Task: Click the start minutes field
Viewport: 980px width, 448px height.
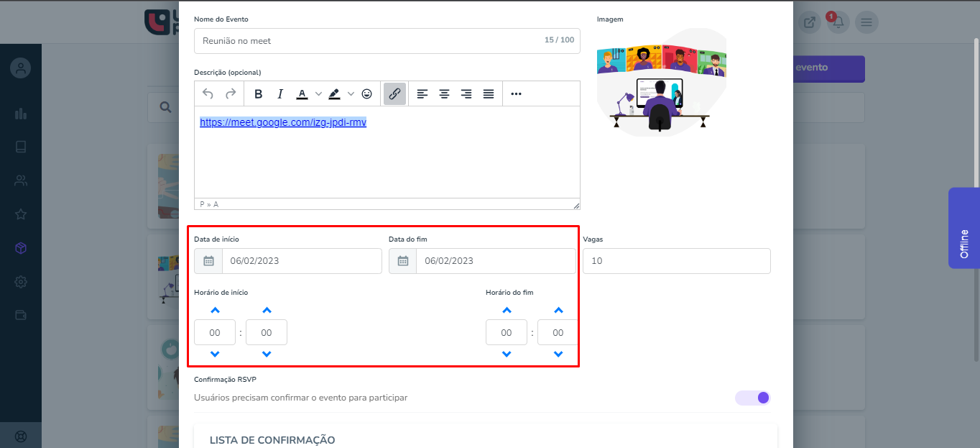Action: (267, 333)
